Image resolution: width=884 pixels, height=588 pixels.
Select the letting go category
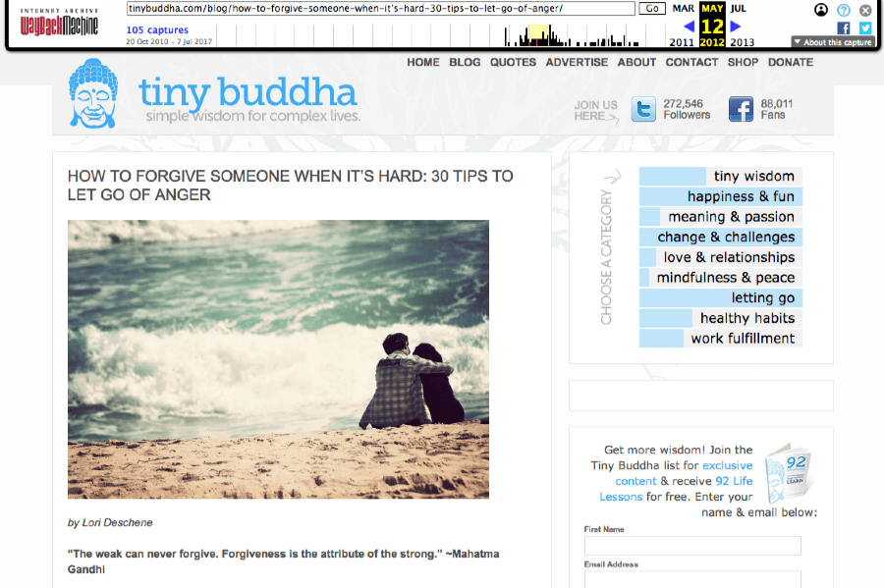point(765,297)
